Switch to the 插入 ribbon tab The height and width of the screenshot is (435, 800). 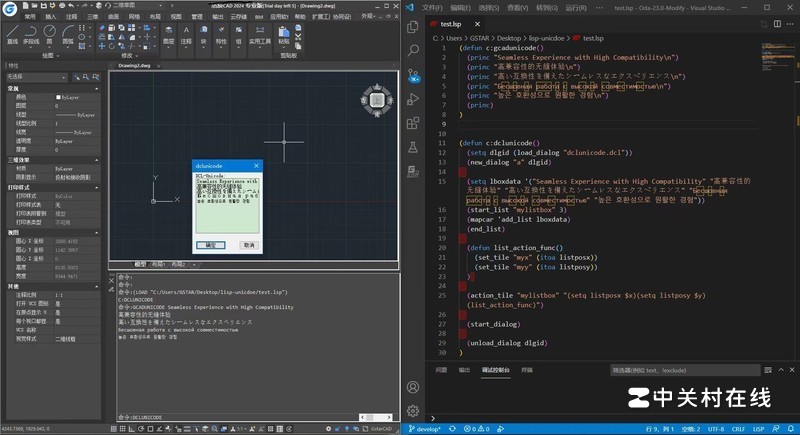49,17
